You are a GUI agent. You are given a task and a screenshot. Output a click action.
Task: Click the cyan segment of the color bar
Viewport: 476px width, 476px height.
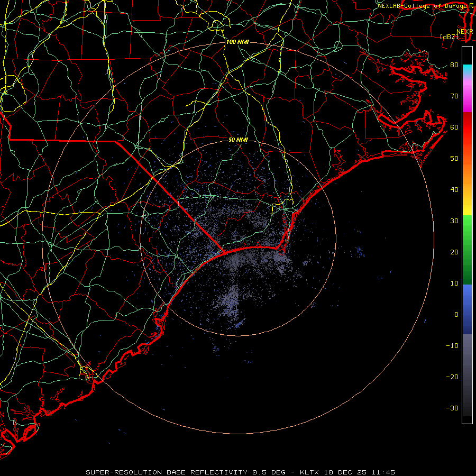click(x=467, y=69)
